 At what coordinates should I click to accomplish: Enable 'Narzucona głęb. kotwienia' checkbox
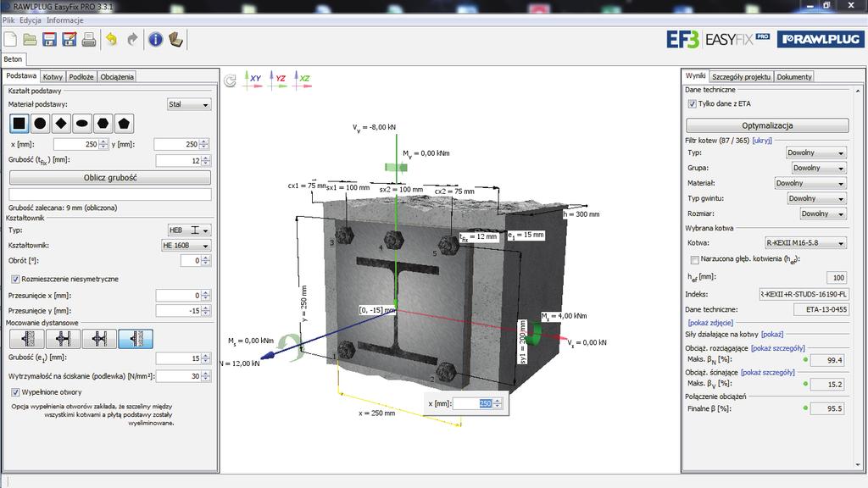point(695,259)
